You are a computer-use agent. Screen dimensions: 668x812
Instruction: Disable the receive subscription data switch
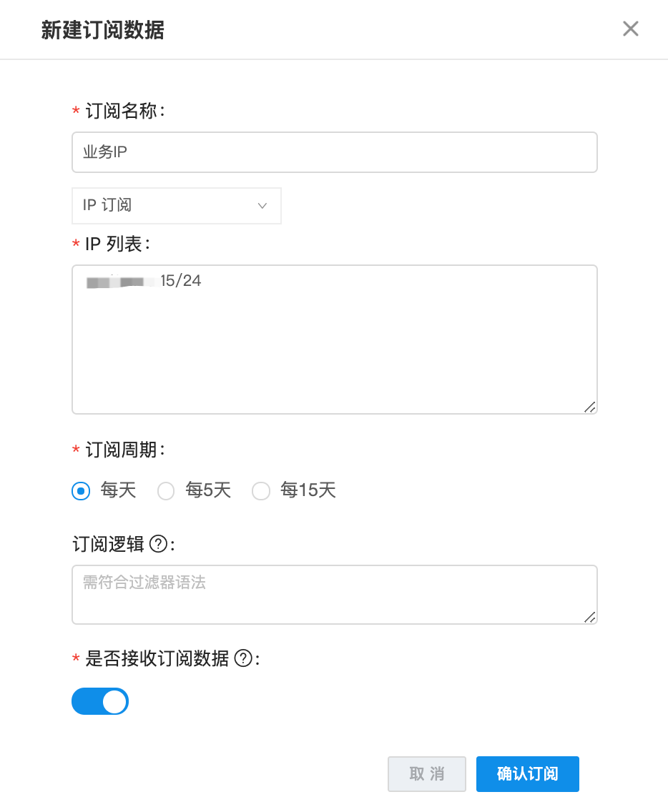(100, 702)
